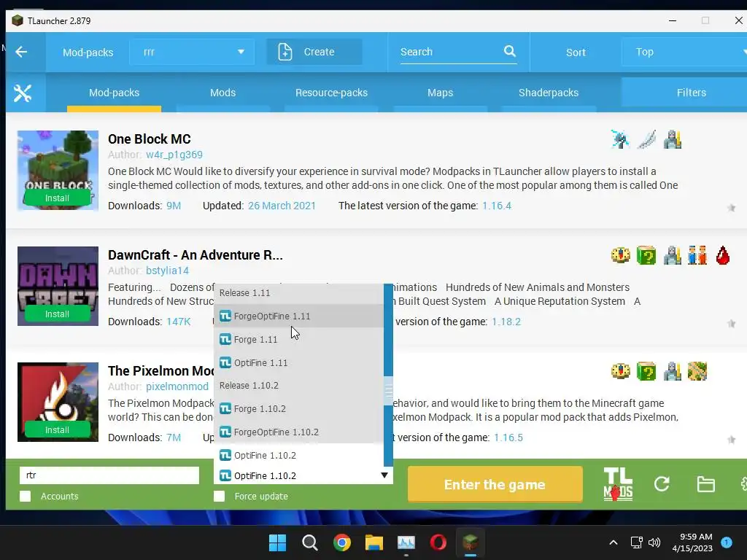
Task: Collapse the version list dropdown arrow
Action: click(384, 475)
